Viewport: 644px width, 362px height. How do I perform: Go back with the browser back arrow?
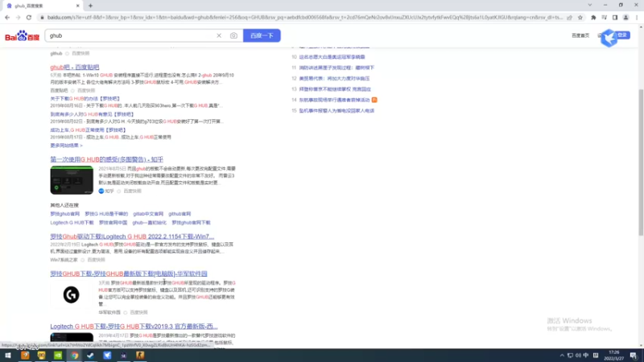tap(7, 18)
